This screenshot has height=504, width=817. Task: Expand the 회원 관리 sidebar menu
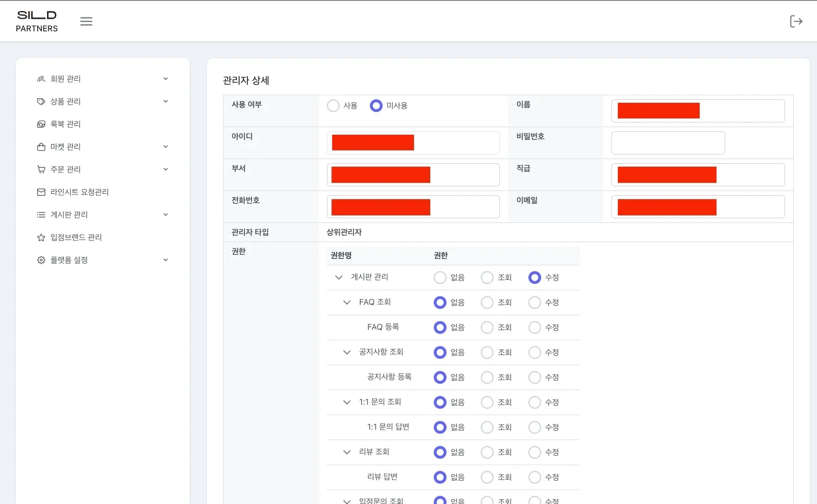pyautogui.click(x=102, y=79)
